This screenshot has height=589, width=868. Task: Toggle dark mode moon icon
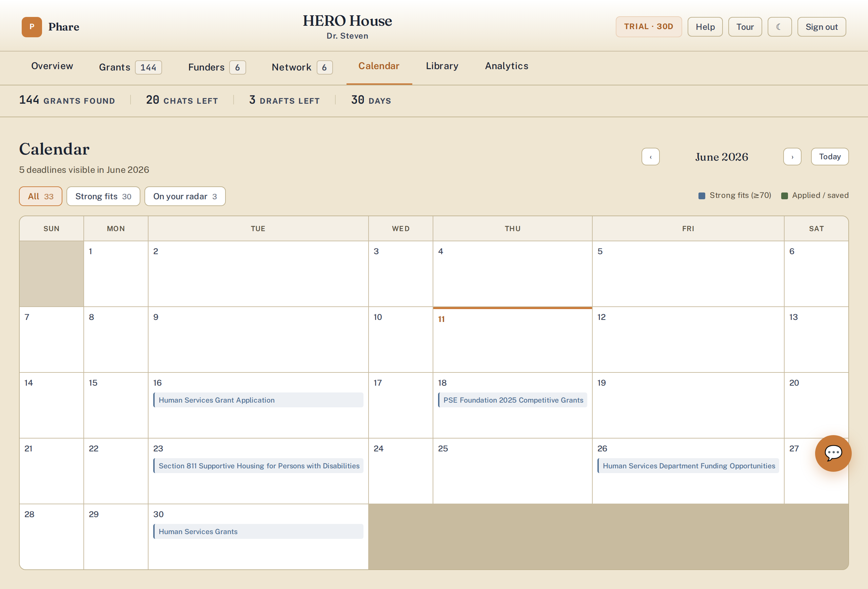coord(780,27)
